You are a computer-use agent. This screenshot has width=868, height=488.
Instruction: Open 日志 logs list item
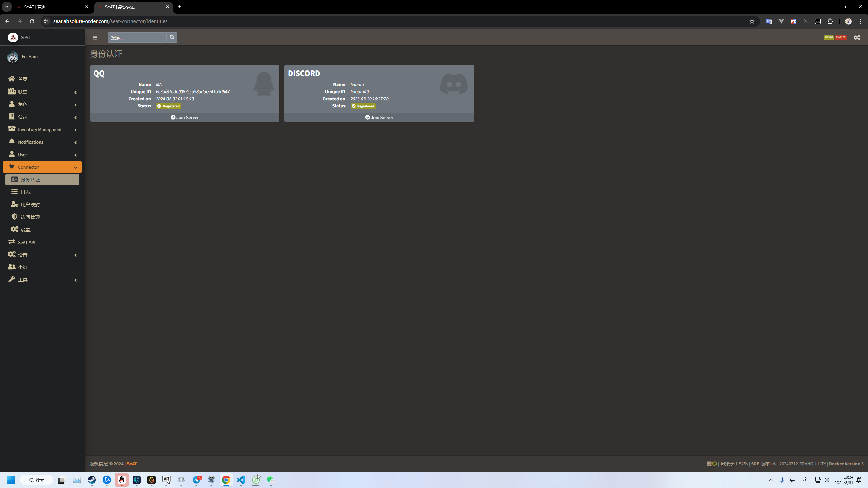click(25, 192)
